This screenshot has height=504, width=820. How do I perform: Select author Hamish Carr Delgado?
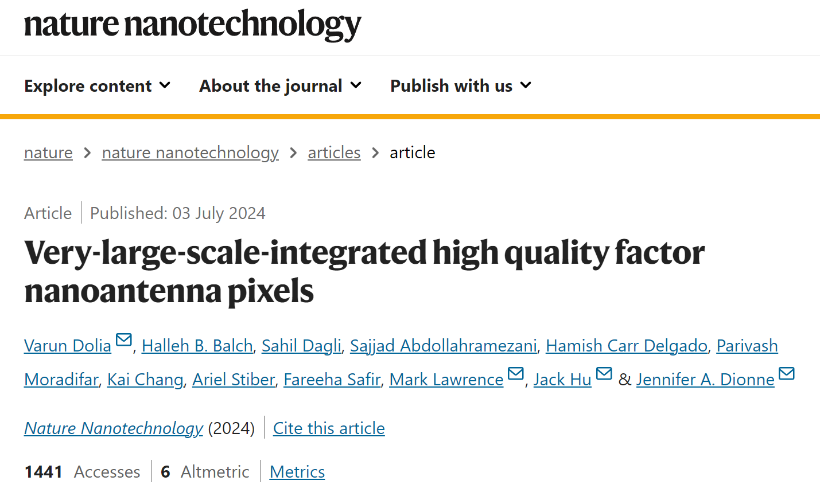627,346
